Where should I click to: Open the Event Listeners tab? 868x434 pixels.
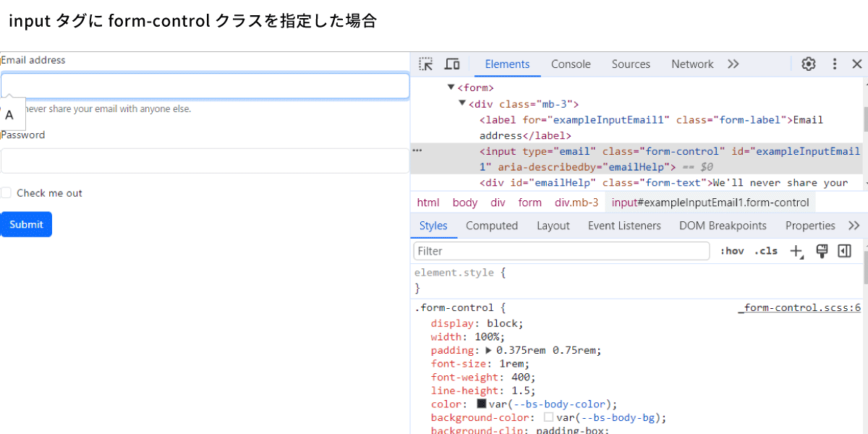tap(624, 226)
